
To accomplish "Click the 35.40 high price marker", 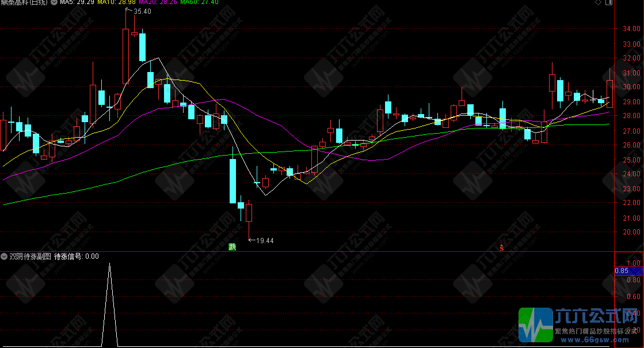I will point(142,12).
